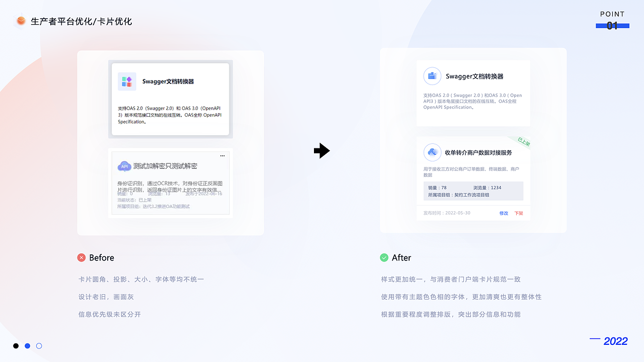Select the hollow blue pagination dot
The width and height of the screenshot is (644, 362).
click(x=39, y=346)
